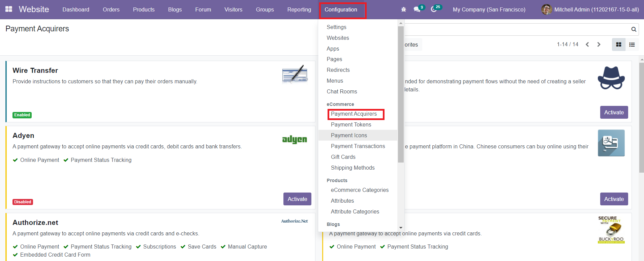This screenshot has height=261, width=644.
Task: Activate the Adyen payment acquirer
Action: point(297,199)
